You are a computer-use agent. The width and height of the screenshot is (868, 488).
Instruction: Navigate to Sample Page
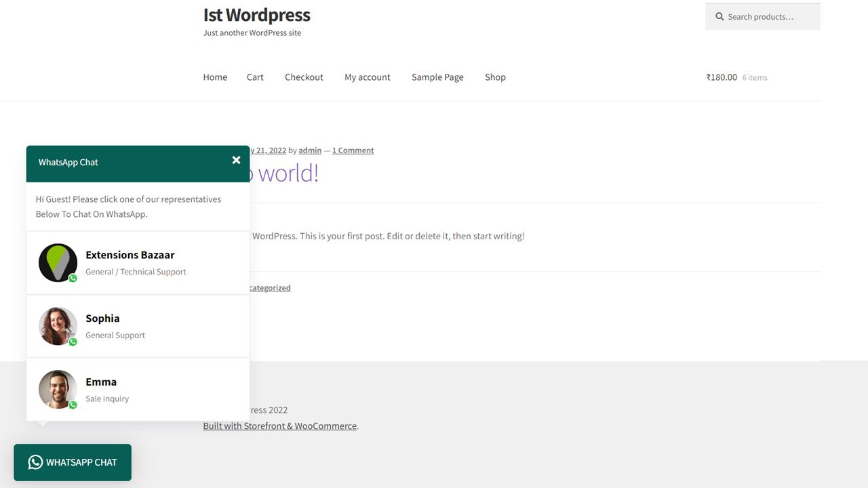point(437,77)
